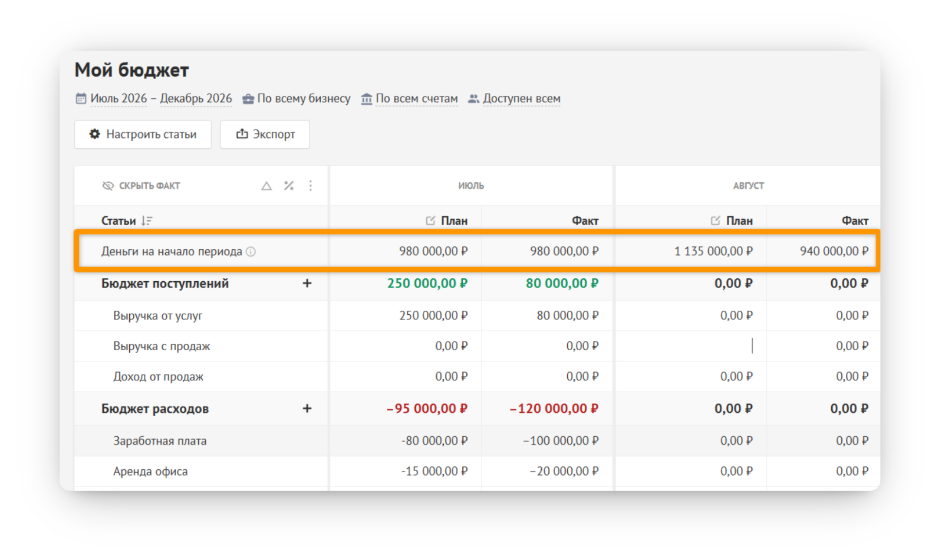Open the По всему бизнесу filter

click(x=297, y=99)
